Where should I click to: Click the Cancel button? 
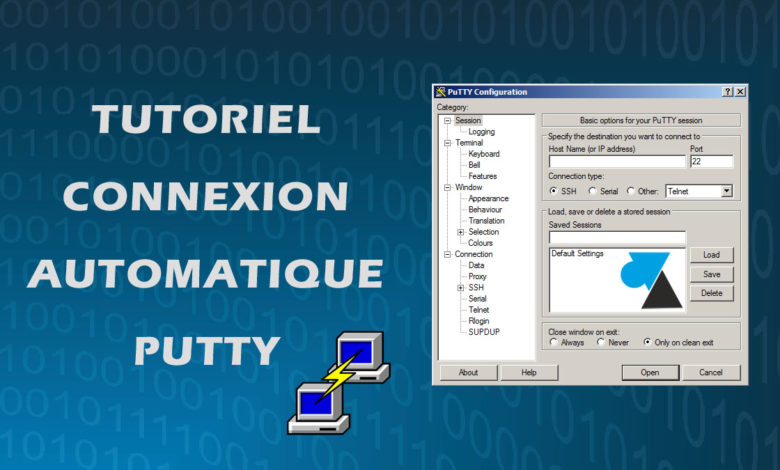point(711,373)
